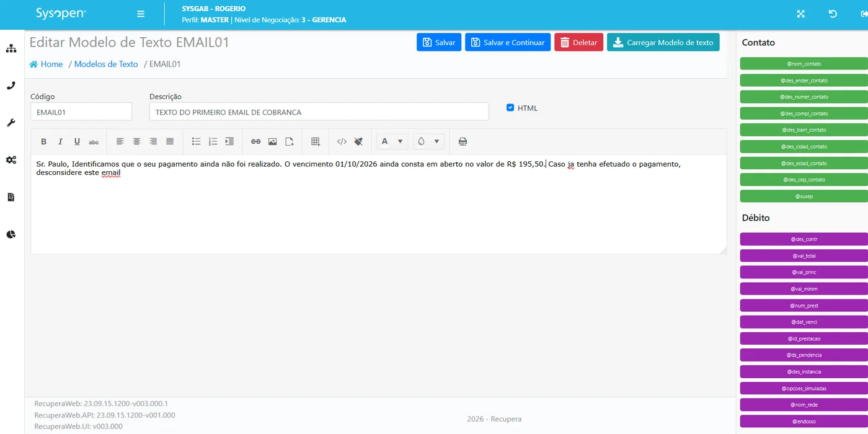Insert the @des_cidad_contato tag
The image size is (868, 434).
(x=804, y=146)
